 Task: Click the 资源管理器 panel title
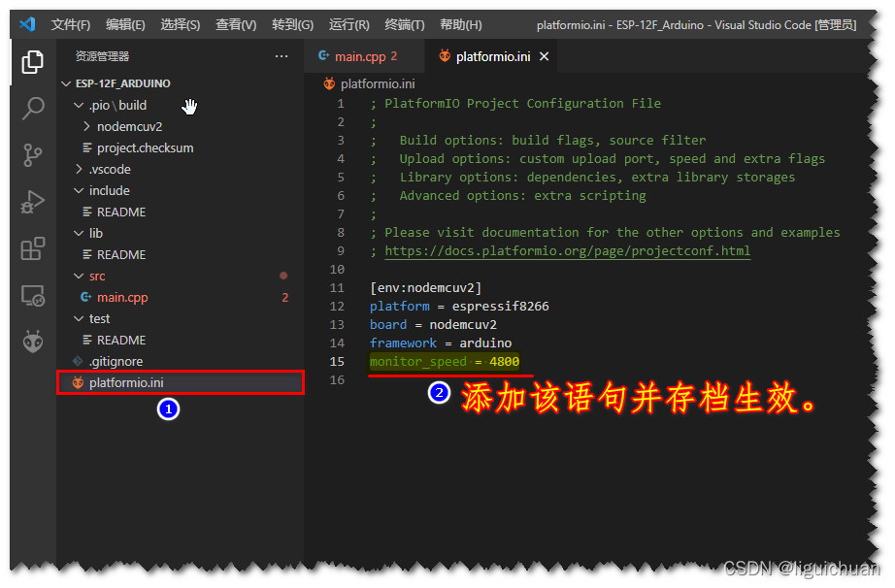[102, 56]
